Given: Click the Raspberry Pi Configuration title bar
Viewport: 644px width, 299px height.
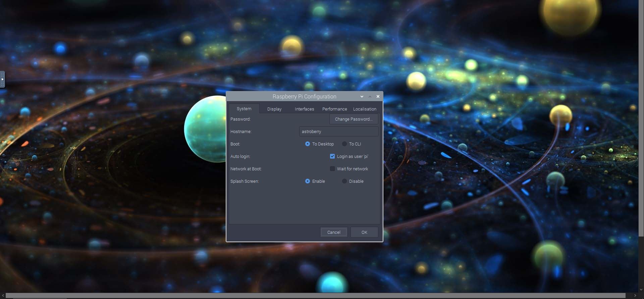Looking at the screenshot, I should click(304, 96).
